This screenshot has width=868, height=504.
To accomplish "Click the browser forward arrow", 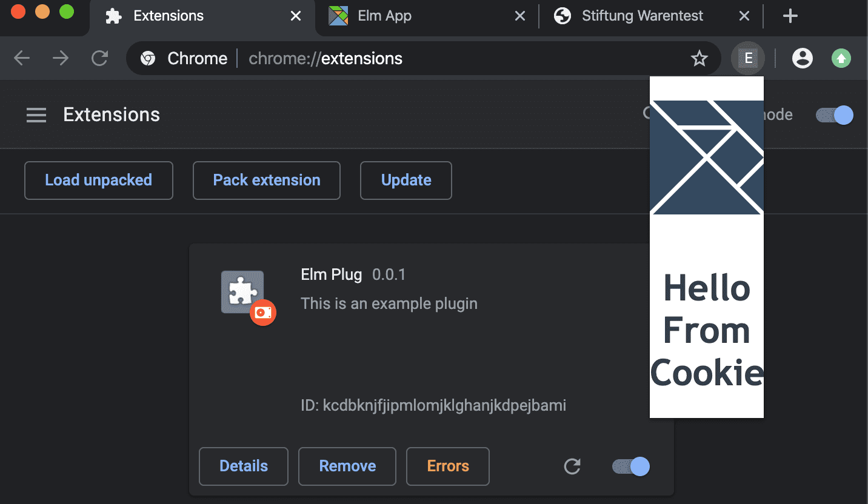I will [x=61, y=58].
